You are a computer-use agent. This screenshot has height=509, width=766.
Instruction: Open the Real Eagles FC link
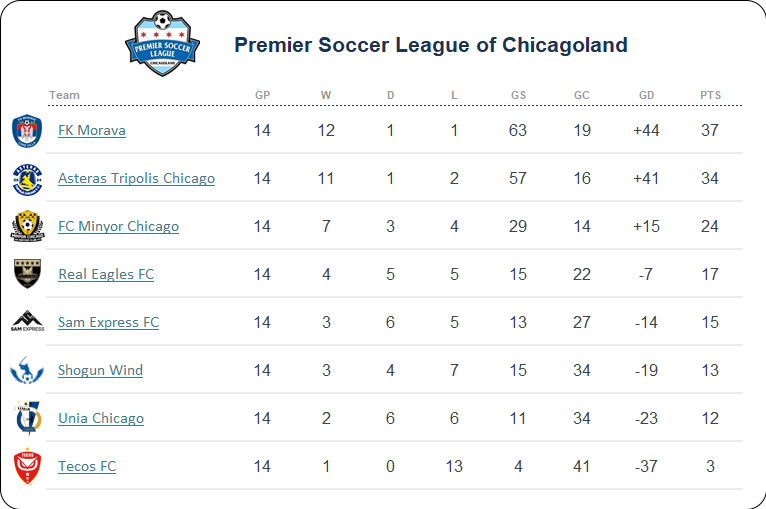(106, 274)
